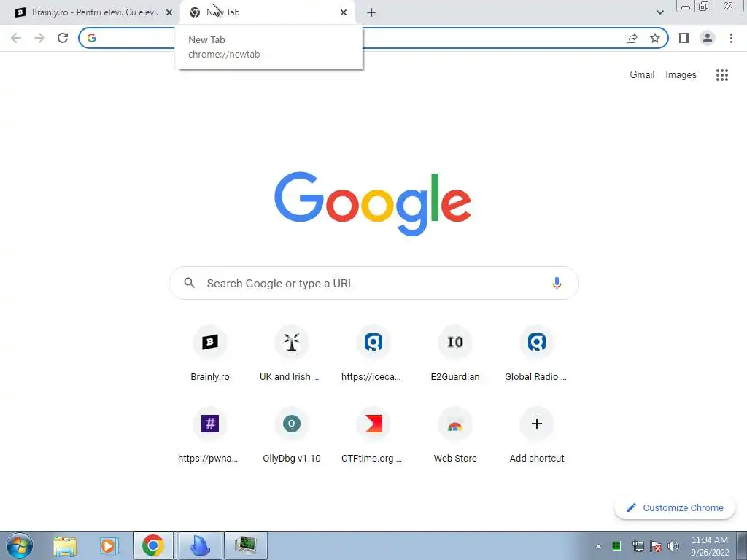Click the blue shark fin taskbar icon
This screenshot has width=747, height=560.
200,545
